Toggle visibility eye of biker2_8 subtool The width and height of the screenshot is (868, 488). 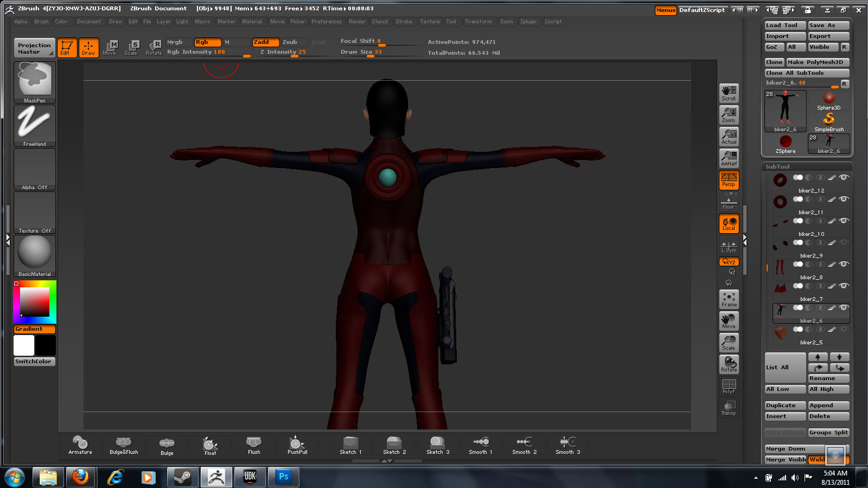(x=844, y=264)
